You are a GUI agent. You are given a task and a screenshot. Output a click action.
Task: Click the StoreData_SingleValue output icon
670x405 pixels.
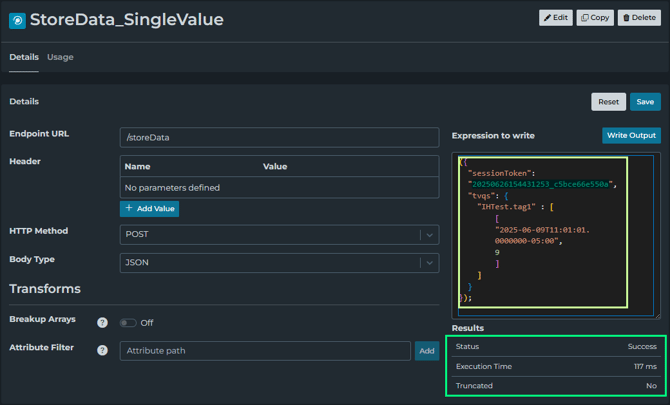[x=18, y=20]
